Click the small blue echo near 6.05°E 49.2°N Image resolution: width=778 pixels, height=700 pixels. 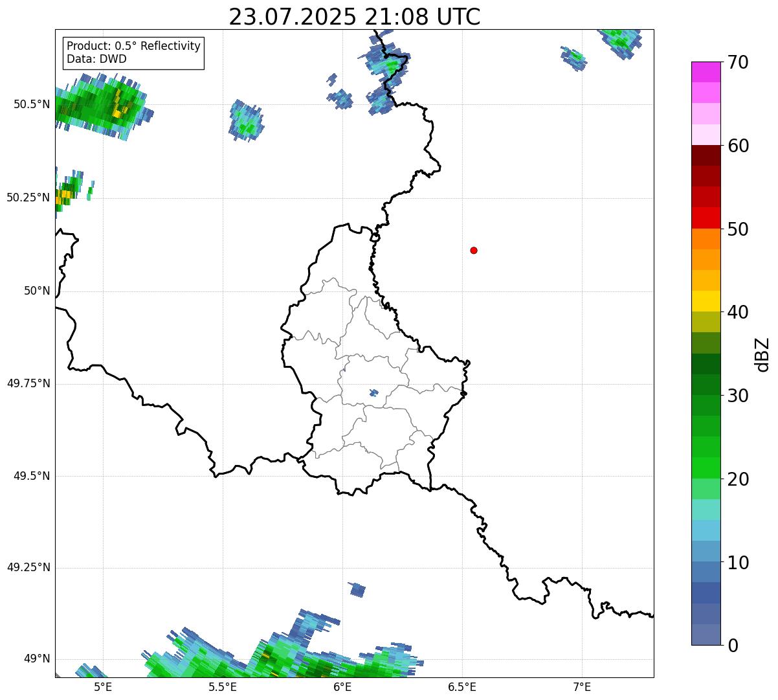click(x=357, y=589)
